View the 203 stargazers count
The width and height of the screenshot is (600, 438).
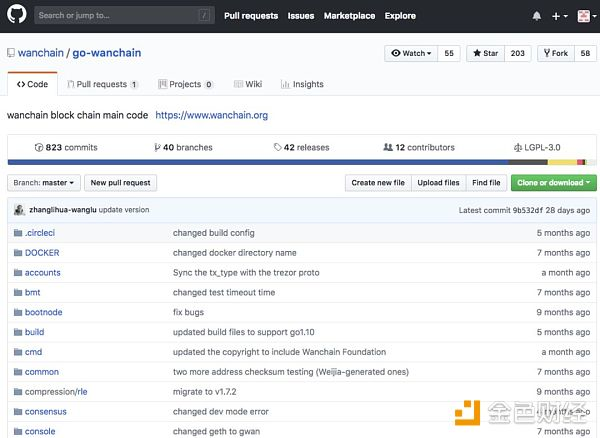coord(517,53)
